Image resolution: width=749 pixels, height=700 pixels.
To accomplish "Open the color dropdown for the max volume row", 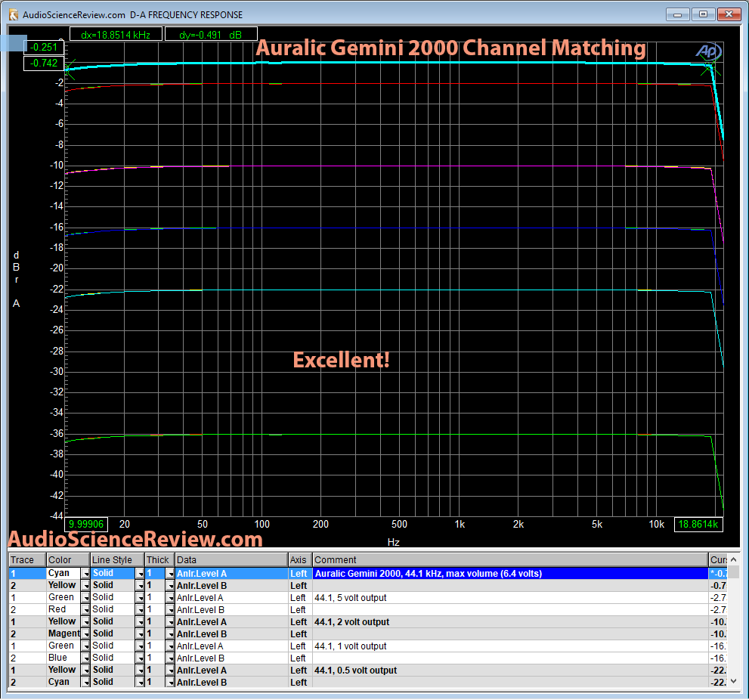I will point(85,573).
